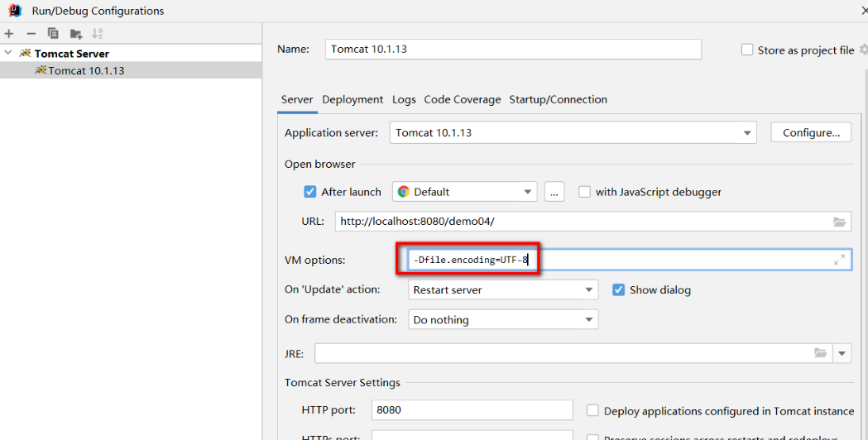868x440 pixels.
Task: Create a new configuration folder
Action: click(x=76, y=34)
